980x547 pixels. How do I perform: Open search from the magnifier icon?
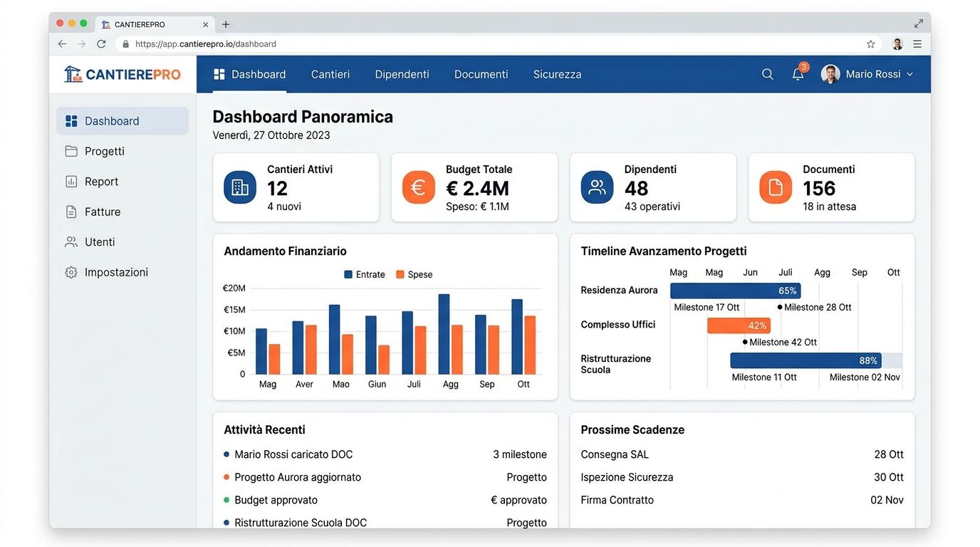767,74
